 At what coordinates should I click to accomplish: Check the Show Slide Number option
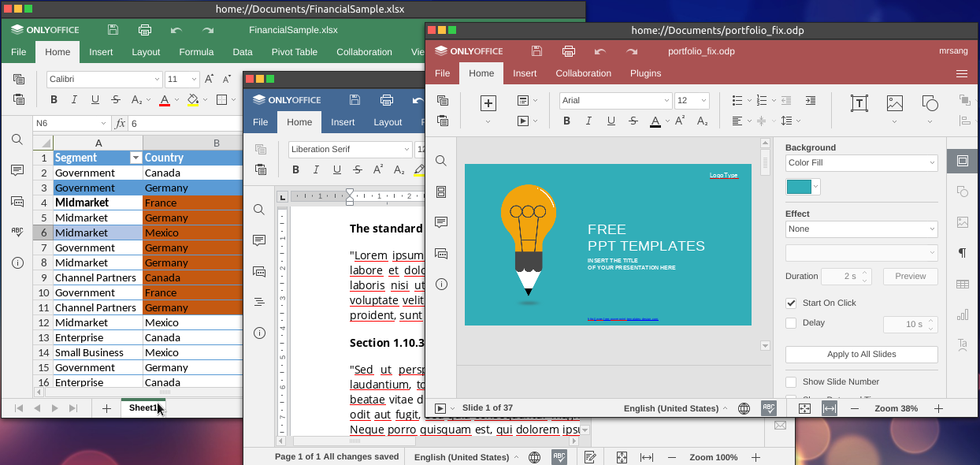pyautogui.click(x=791, y=381)
